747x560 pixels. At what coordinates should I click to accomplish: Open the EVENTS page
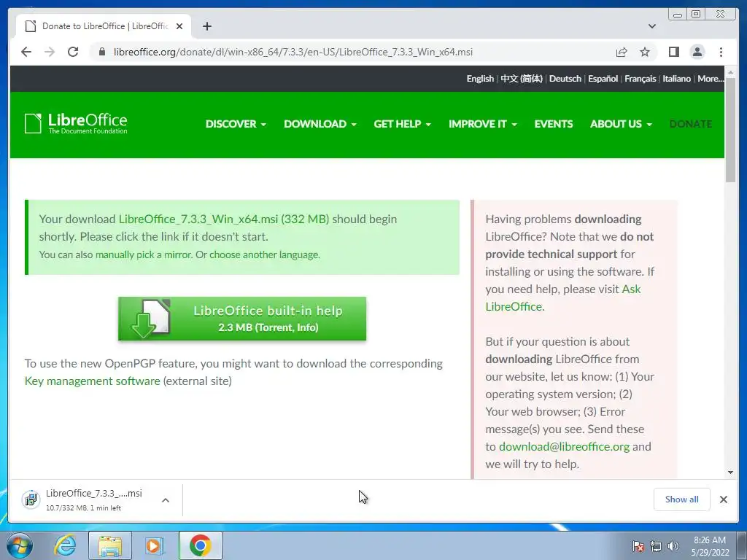(x=554, y=124)
